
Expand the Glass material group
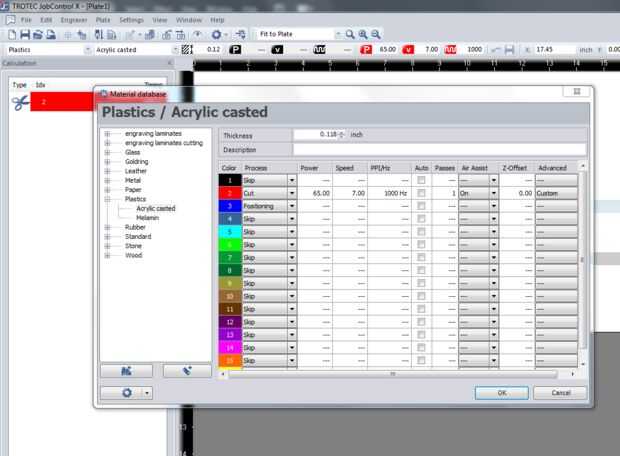click(x=107, y=152)
